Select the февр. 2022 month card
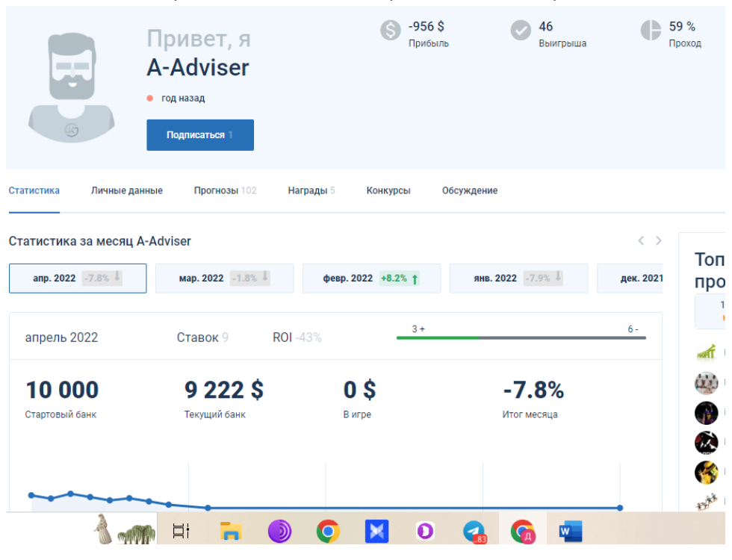The width and height of the screenshot is (732, 560). pyautogui.click(x=372, y=278)
